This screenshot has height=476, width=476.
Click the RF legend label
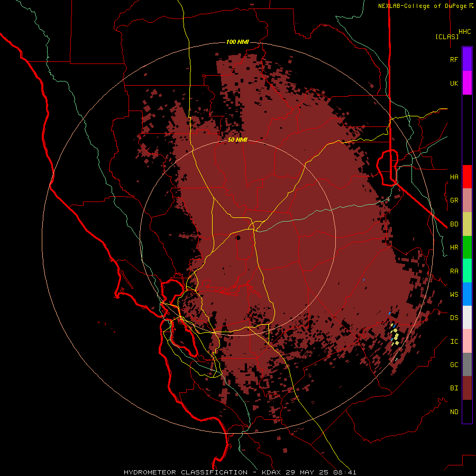click(454, 59)
